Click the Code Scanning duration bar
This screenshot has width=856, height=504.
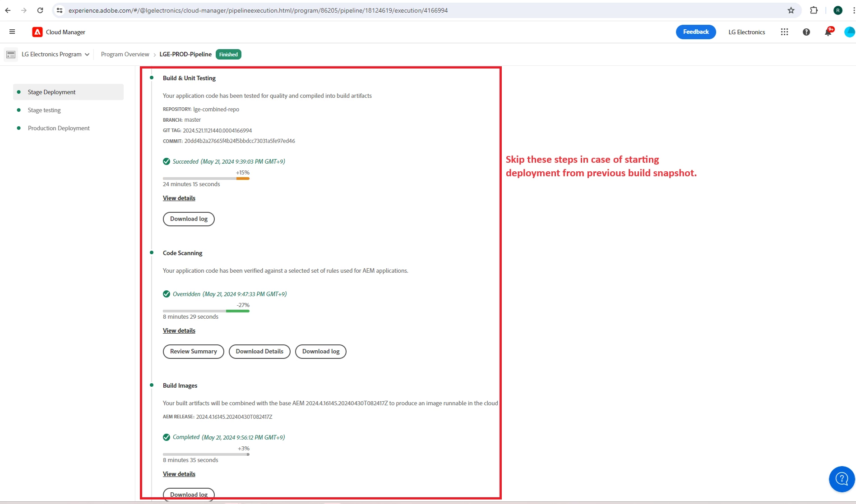(206, 311)
